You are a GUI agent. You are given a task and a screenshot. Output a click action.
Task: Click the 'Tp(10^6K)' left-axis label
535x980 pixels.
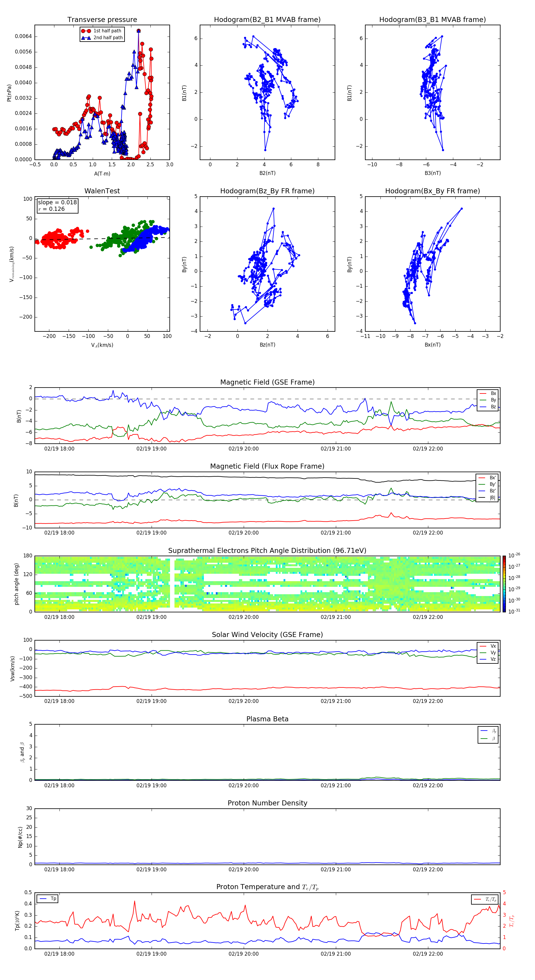tap(17, 921)
